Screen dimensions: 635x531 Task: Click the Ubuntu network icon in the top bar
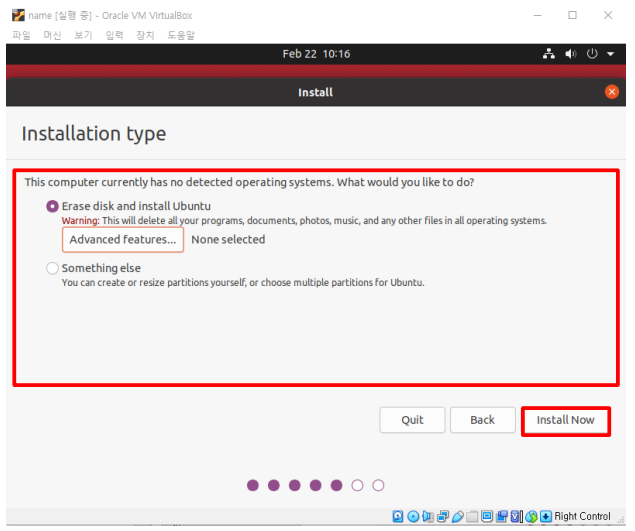click(549, 54)
